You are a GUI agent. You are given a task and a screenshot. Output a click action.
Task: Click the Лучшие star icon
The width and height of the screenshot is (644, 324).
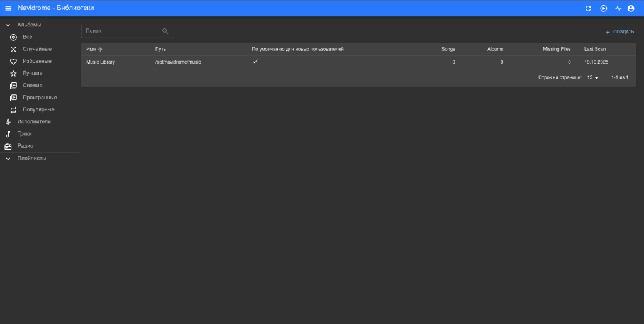13,74
